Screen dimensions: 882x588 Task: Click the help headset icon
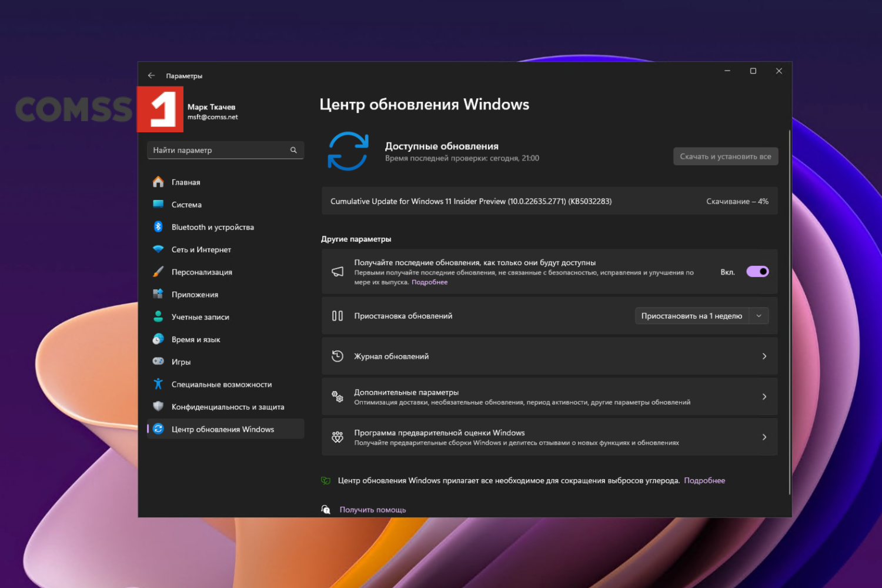tap(326, 509)
